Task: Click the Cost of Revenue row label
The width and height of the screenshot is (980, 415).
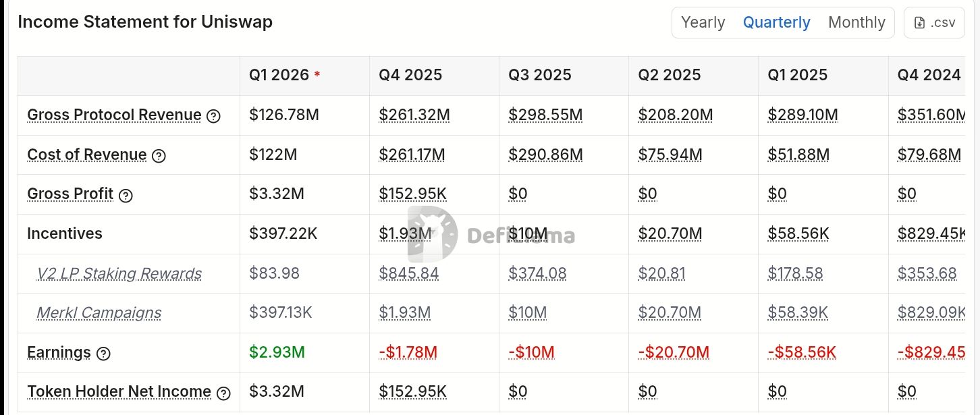Action: pyautogui.click(x=86, y=155)
